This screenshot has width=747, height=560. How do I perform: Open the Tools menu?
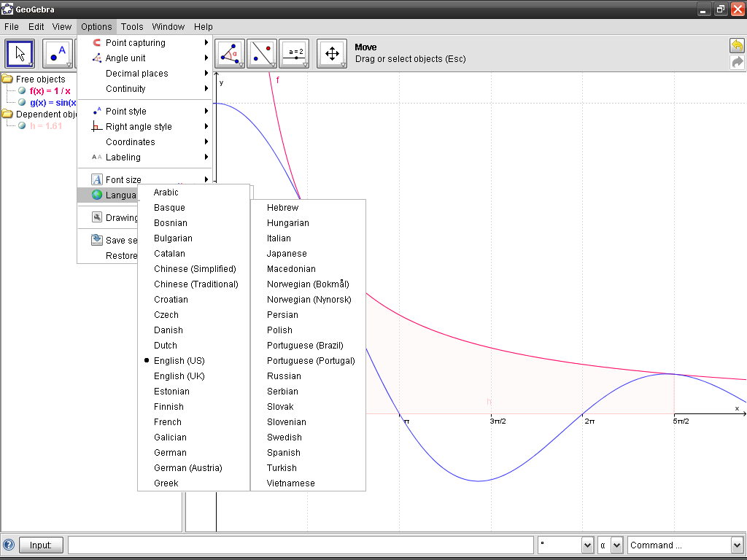coord(131,26)
